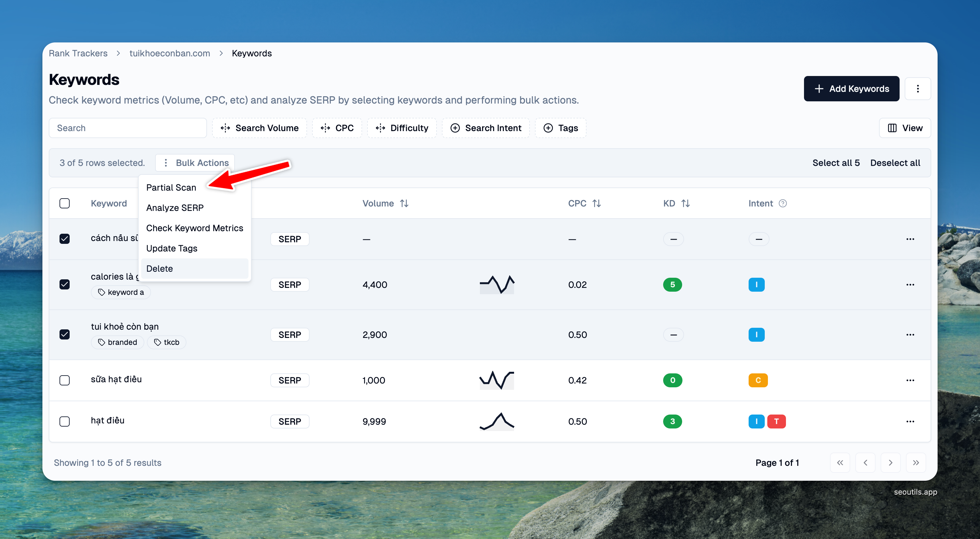Toggle the select-all header checkbox
Viewport: 980px width, 539px height.
(65, 203)
